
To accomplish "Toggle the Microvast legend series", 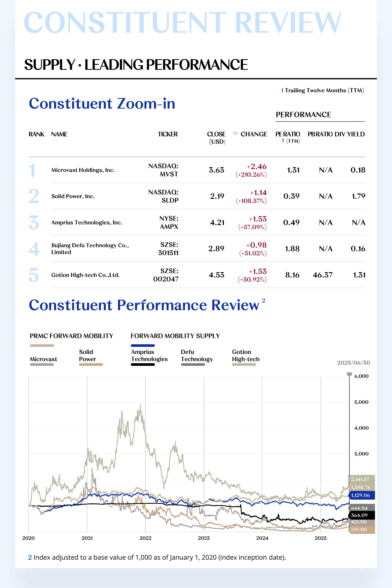I will (x=43, y=359).
